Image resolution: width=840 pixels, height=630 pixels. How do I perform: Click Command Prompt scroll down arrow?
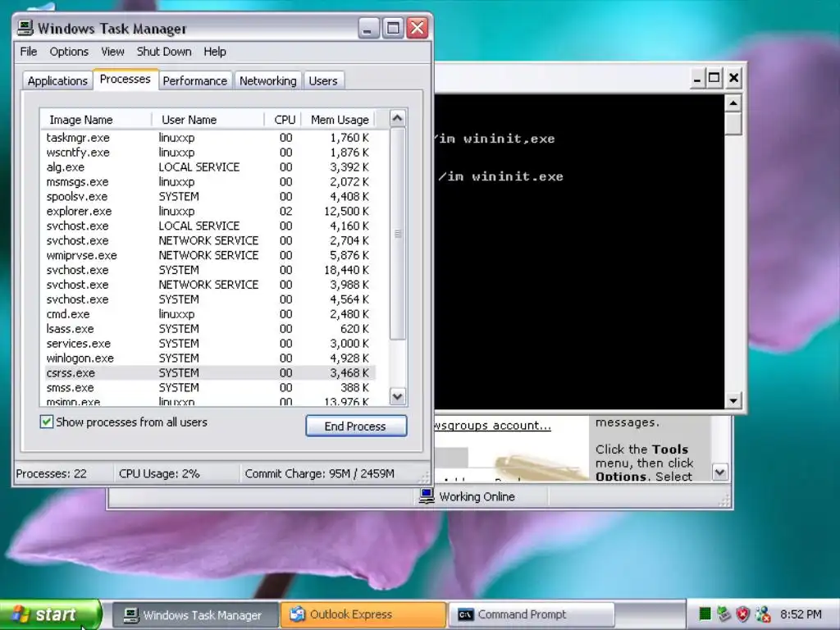pos(733,400)
